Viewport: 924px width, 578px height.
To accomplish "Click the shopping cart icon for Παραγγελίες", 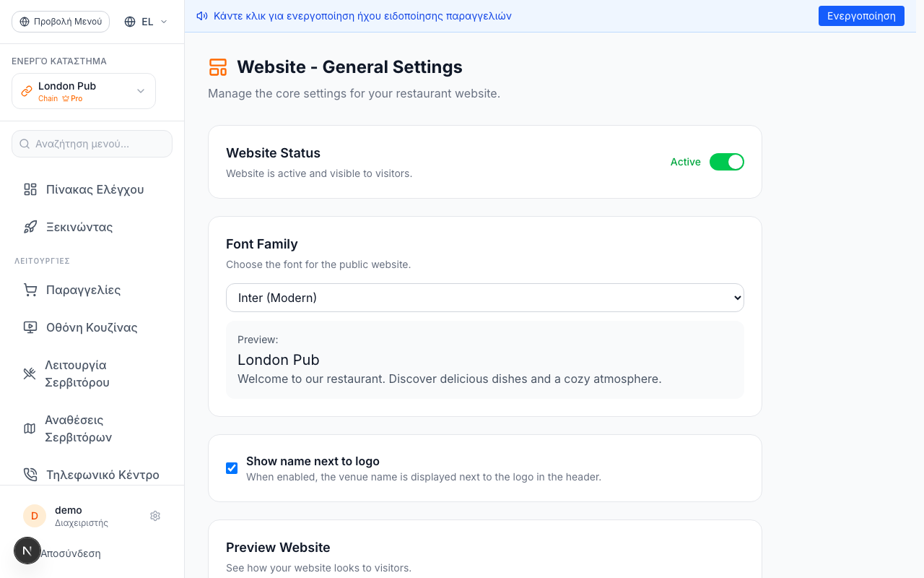I will pos(30,290).
